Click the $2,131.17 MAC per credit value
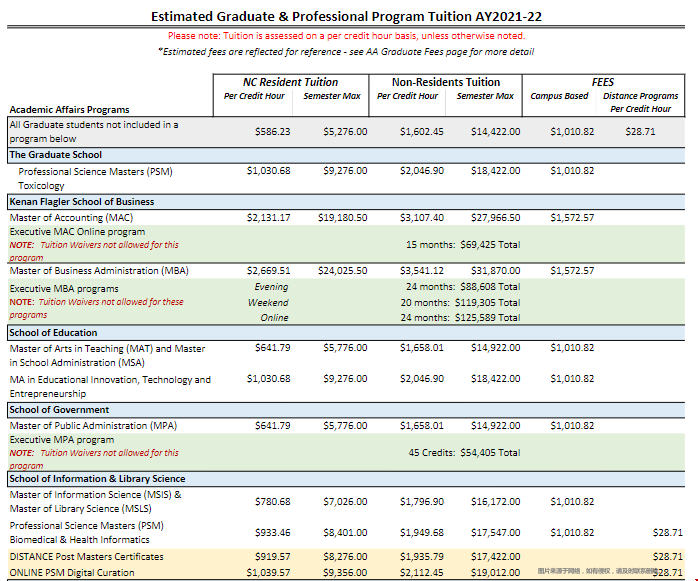Viewport: 698px width, 581px height. 268,218
